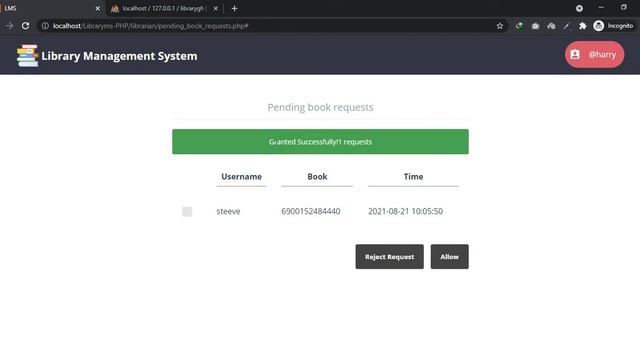The height and width of the screenshot is (360, 640).
Task: Select the Time column header
Action: (x=413, y=177)
